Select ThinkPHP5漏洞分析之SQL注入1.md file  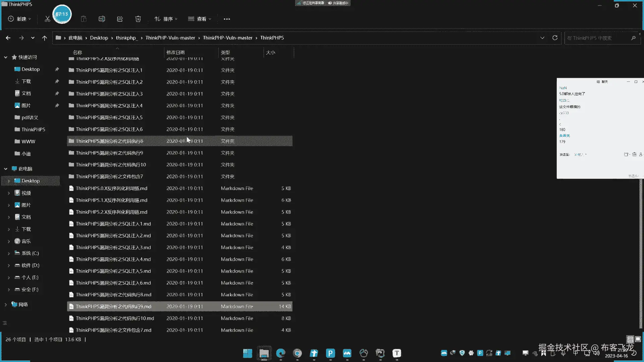113,224
